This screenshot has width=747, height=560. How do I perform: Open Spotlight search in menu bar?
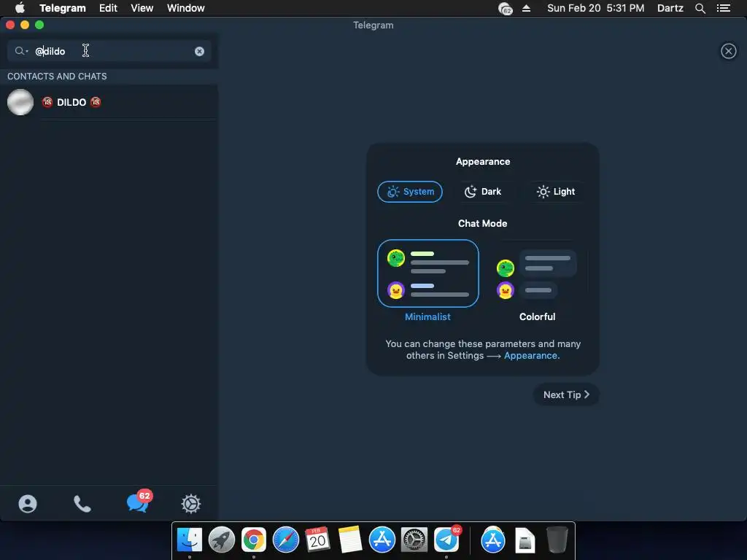700,8
